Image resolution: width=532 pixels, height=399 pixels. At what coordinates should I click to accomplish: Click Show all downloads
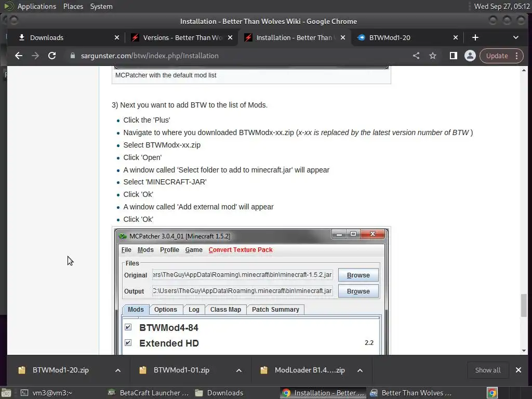[487, 370]
